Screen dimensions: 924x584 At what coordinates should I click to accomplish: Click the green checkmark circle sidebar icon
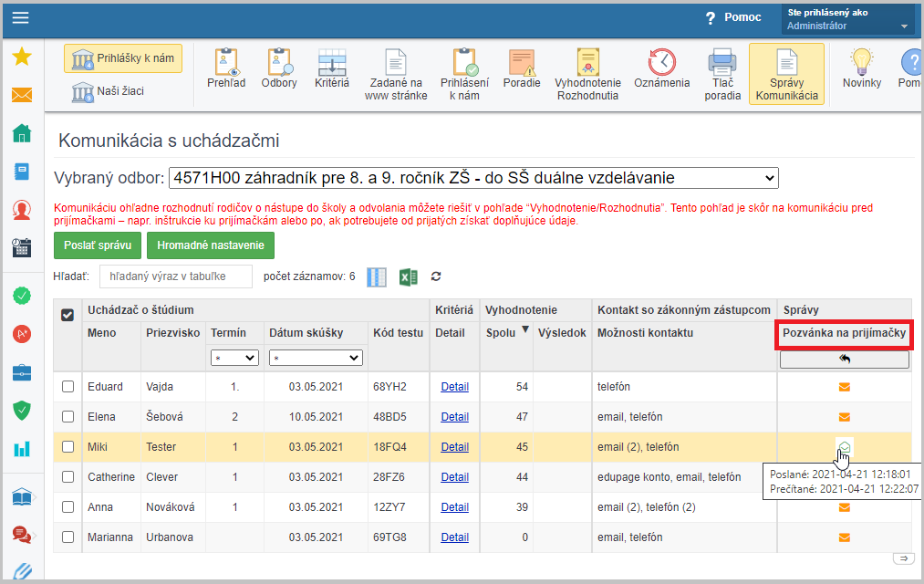click(22, 296)
